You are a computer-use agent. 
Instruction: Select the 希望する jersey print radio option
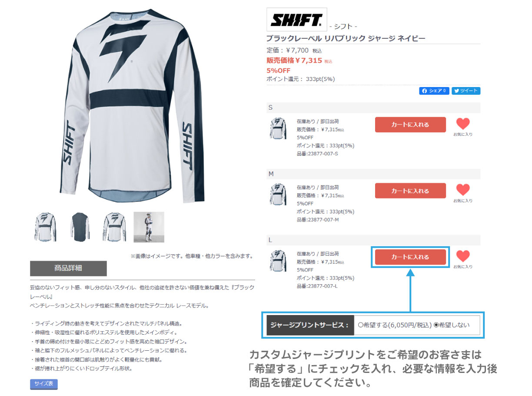[x=360, y=325]
